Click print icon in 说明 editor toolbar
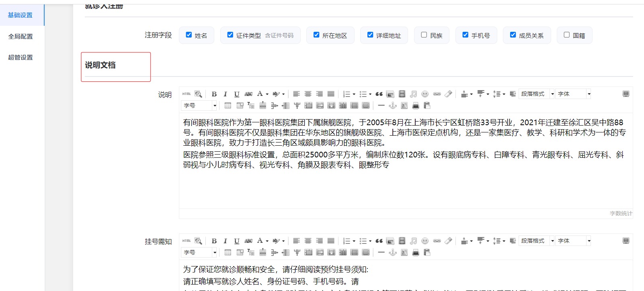The width and height of the screenshot is (644, 291). coord(416,105)
